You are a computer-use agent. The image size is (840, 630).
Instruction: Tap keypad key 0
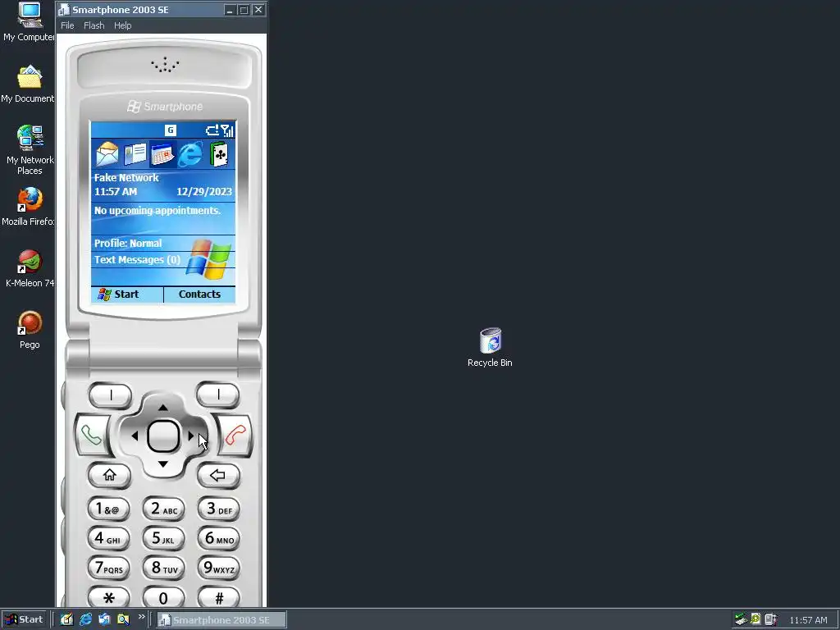(163, 597)
